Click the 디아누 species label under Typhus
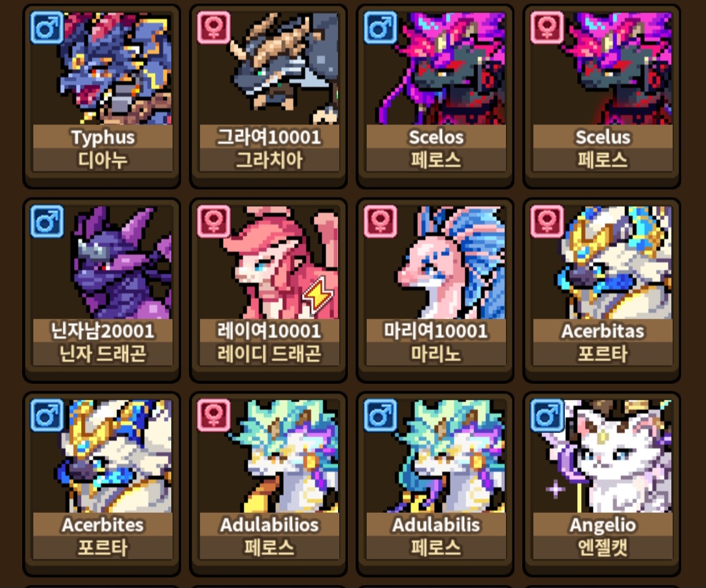706x588 pixels. pos(103,160)
